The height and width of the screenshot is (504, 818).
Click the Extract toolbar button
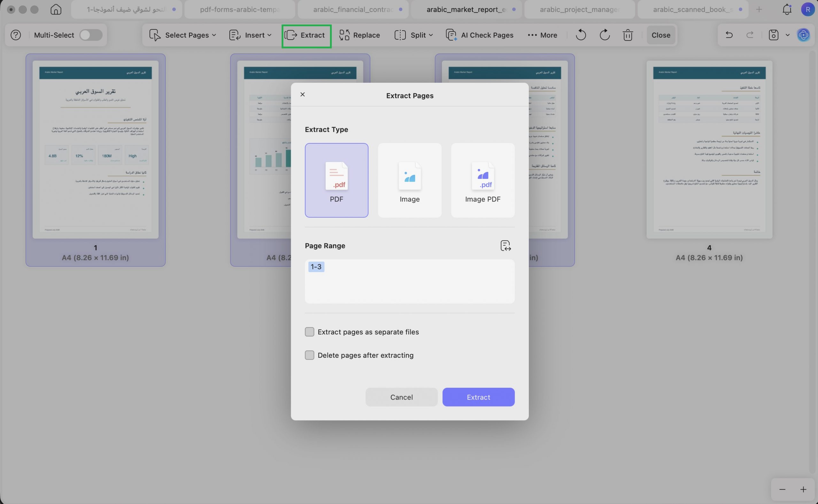pyautogui.click(x=306, y=36)
